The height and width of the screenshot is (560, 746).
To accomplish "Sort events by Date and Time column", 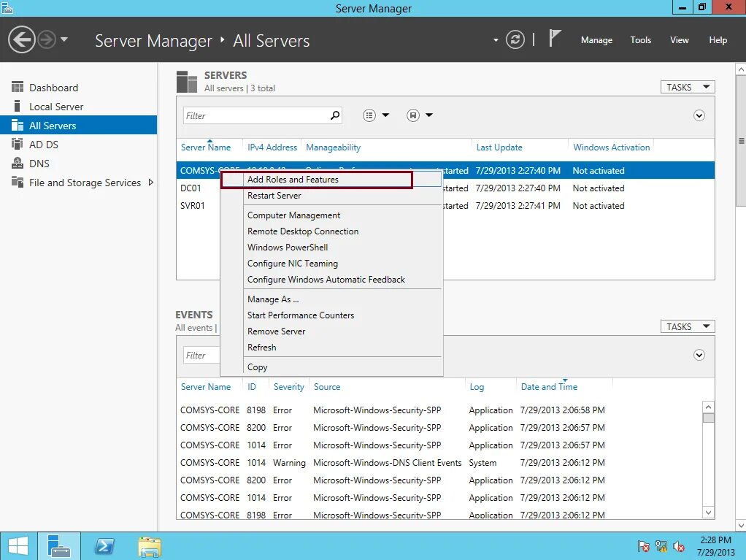I will tap(549, 387).
